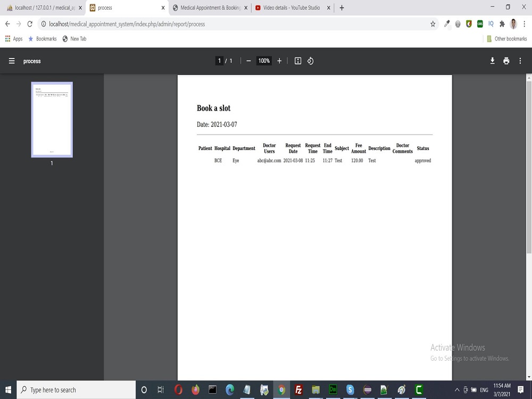Print the process report
This screenshot has height=399, width=532.
click(506, 61)
